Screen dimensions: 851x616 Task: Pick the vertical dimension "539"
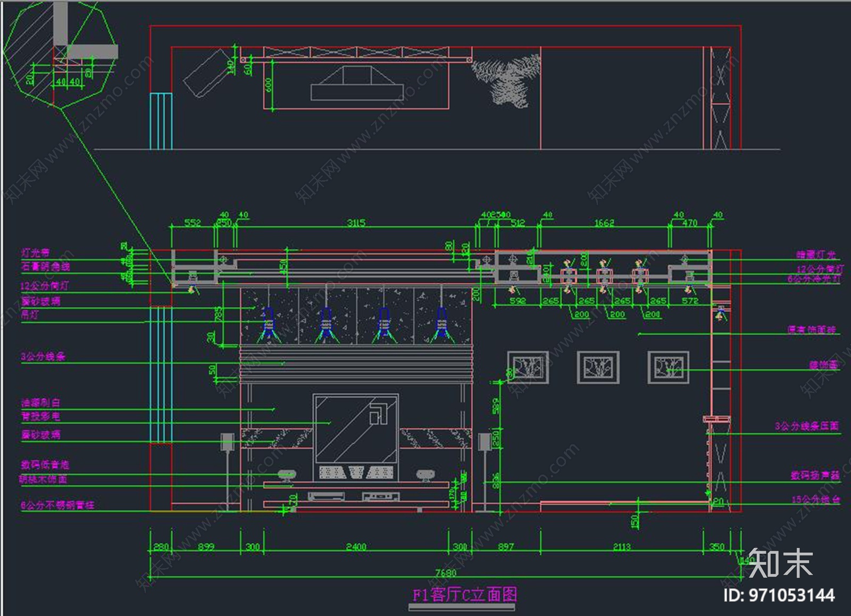pos(496,406)
